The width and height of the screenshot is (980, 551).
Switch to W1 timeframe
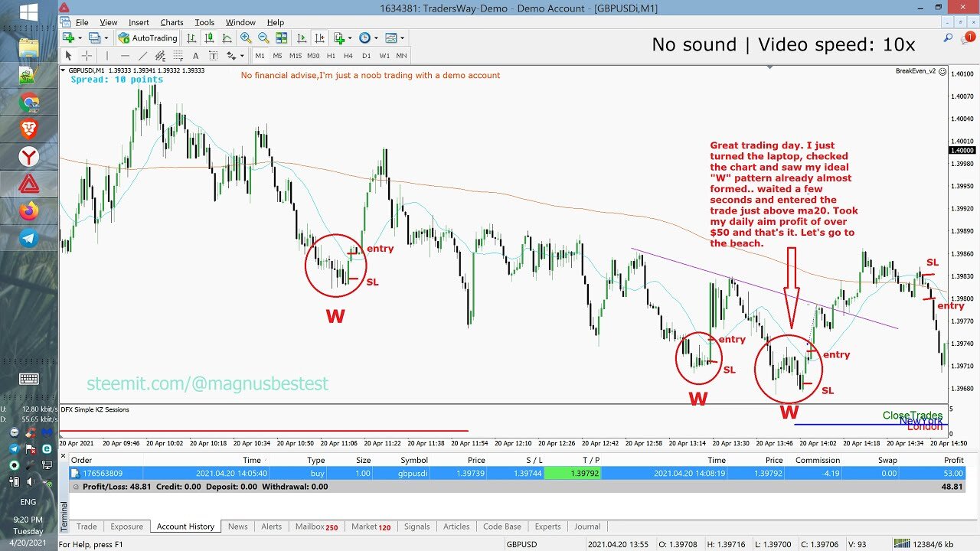tap(384, 56)
